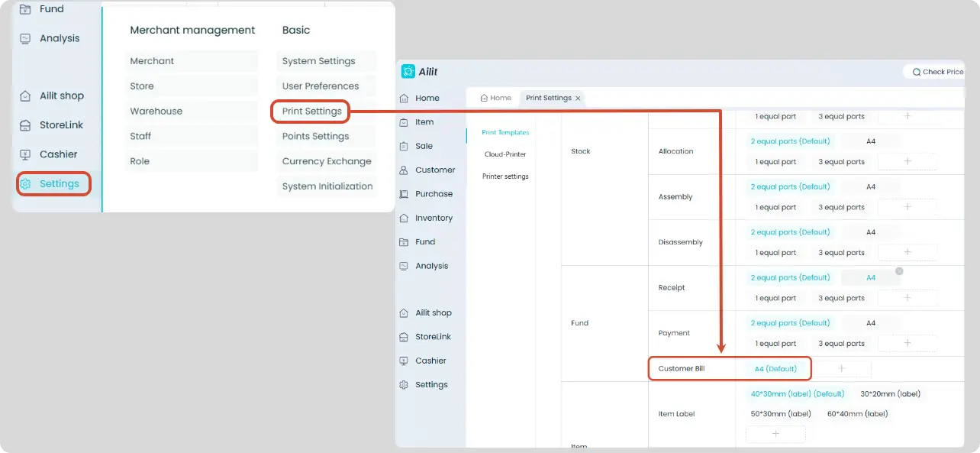Select Cloud-Printer in print menu
The image size is (980, 453).
505,154
